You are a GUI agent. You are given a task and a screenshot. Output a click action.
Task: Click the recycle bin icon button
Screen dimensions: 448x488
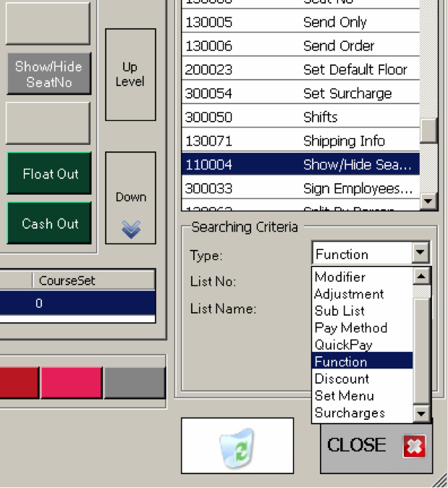coord(237,445)
